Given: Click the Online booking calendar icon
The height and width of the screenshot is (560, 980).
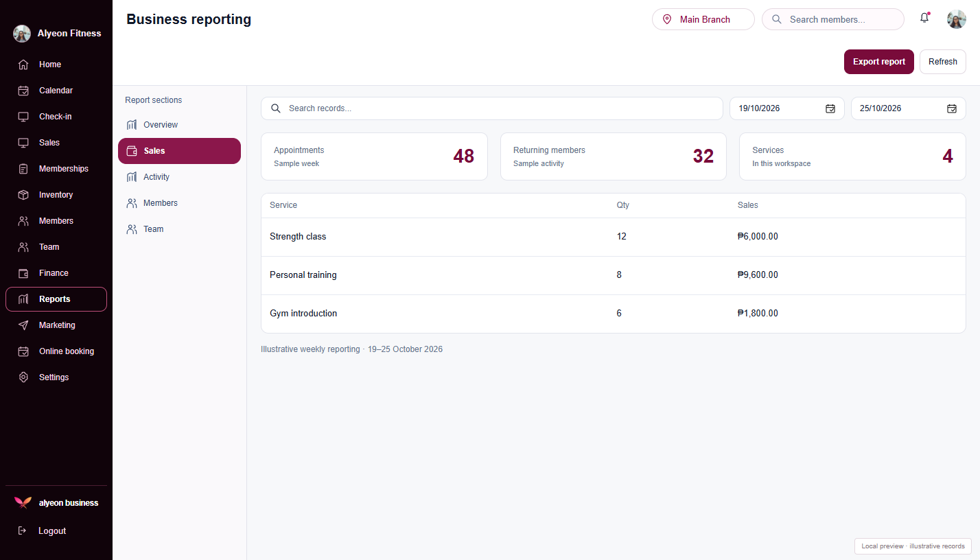Looking at the screenshot, I should click(x=23, y=351).
